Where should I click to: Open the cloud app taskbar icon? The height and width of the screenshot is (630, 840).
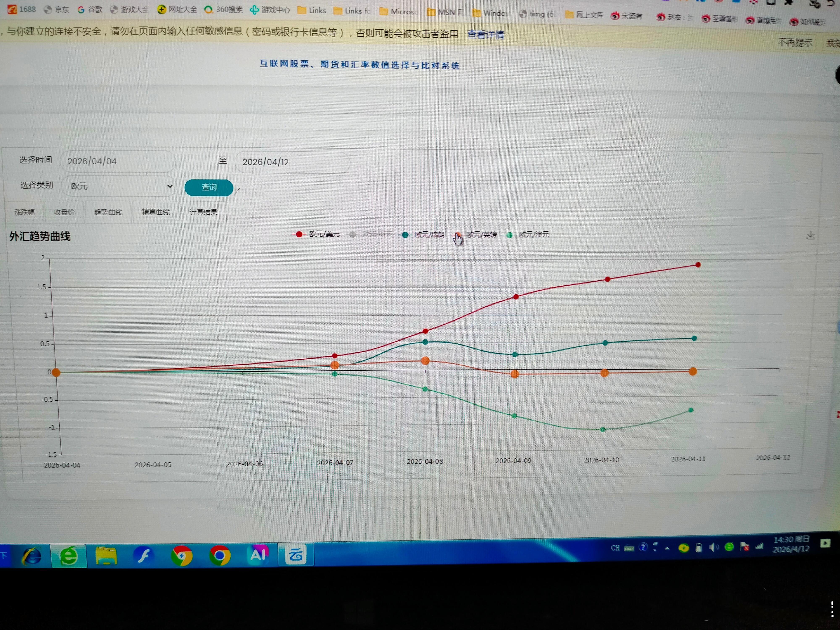(296, 555)
